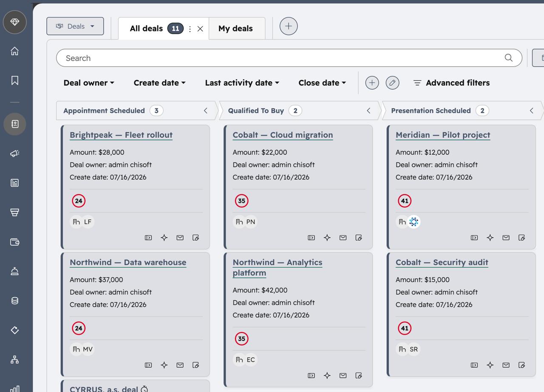
Task: Open the CRM contacts icon in sidebar
Action: pyautogui.click(x=15, y=124)
